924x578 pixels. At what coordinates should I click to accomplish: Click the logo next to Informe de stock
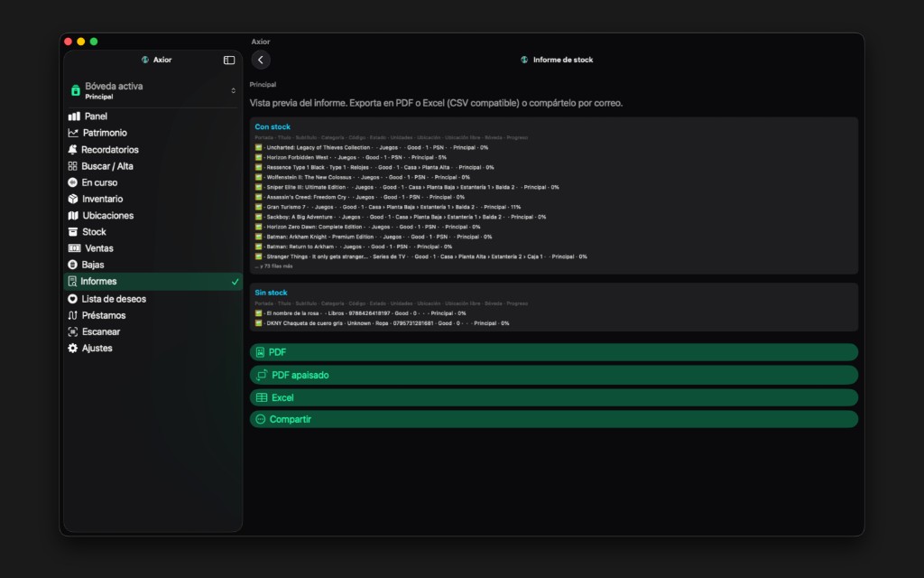524,60
